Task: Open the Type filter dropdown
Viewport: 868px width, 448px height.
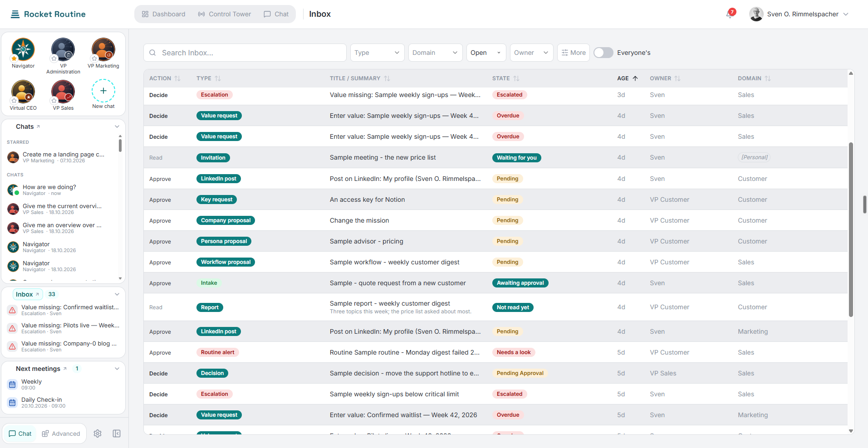Action: click(378, 53)
